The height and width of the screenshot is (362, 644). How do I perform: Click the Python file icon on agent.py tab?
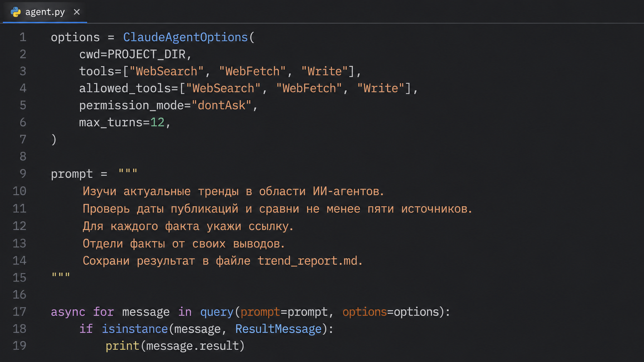click(16, 12)
